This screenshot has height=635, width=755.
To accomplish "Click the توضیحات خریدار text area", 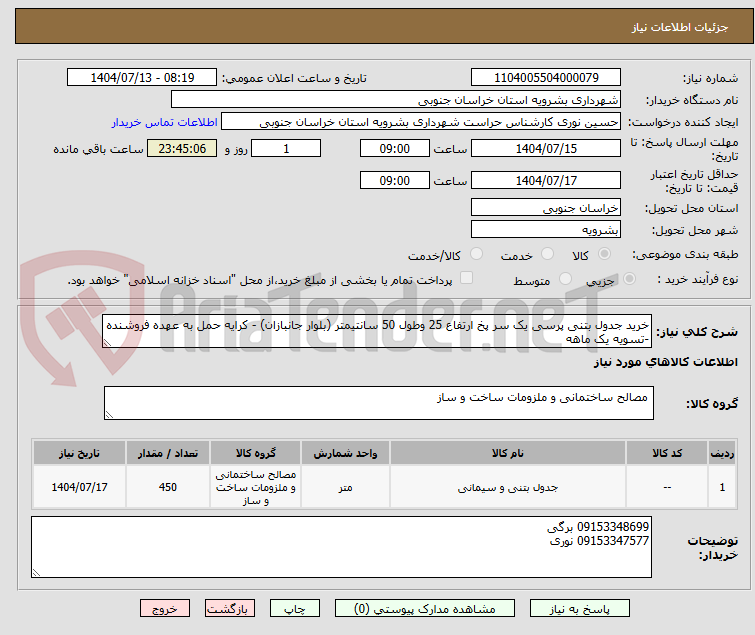I will tap(341, 547).
